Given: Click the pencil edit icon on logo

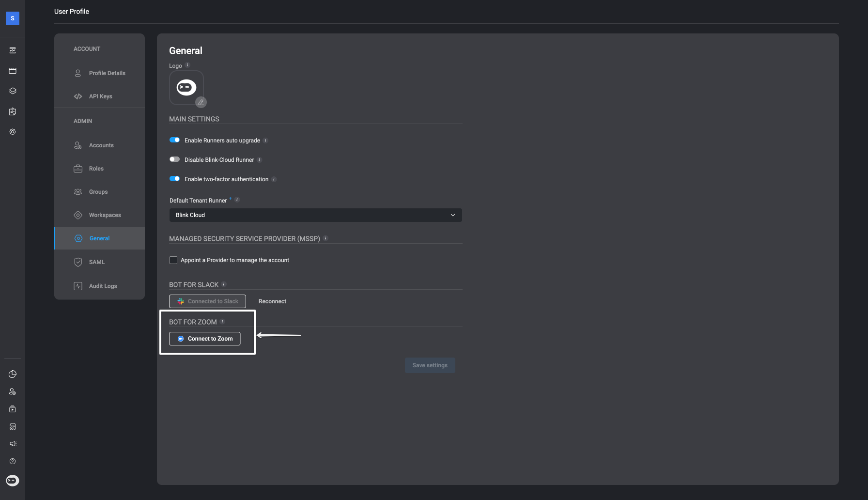Looking at the screenshot, I should click(x=201, y=102).
